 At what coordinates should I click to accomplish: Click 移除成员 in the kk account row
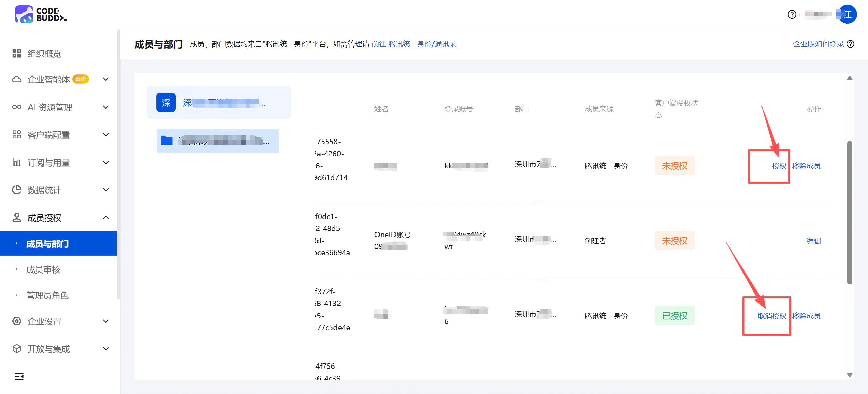click(x=806, y=166)
